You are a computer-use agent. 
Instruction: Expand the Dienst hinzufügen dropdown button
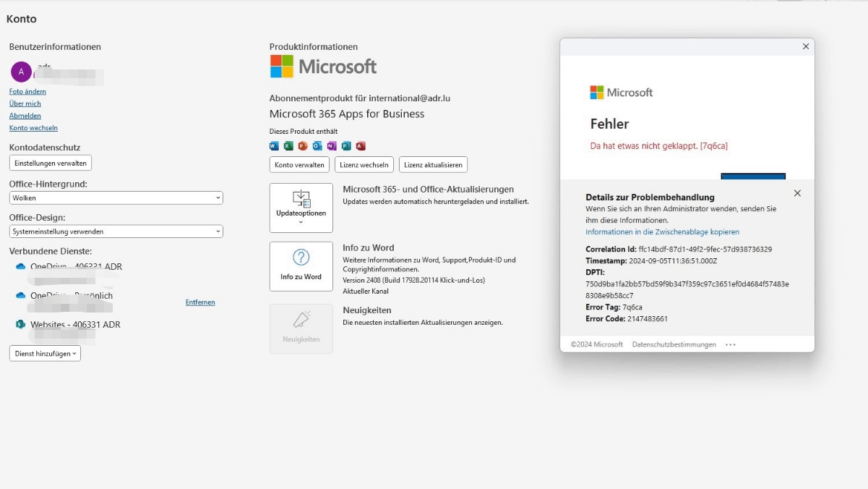(45, 354)
